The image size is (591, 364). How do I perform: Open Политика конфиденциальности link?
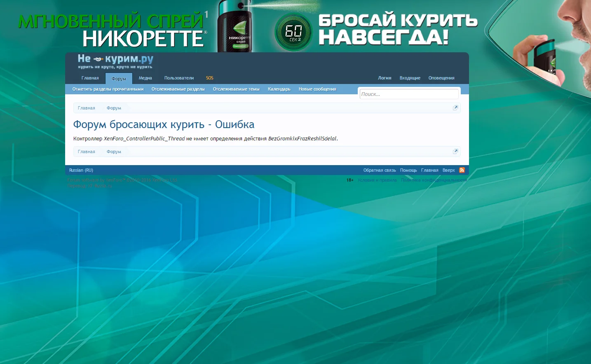pos(434,180)
